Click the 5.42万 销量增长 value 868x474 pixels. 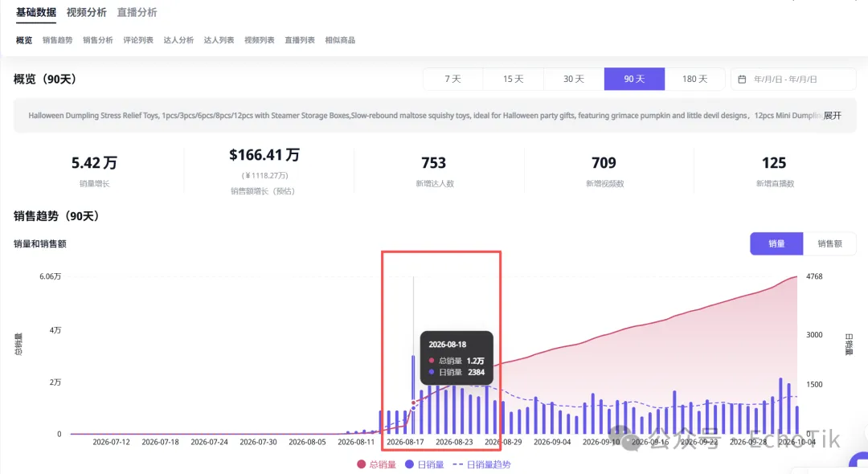(x=94, y=163)
